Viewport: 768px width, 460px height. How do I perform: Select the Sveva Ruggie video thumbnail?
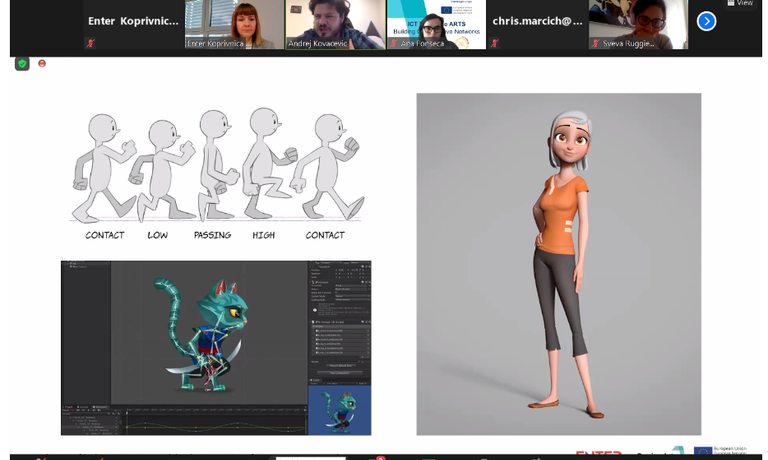coord(638,24)
